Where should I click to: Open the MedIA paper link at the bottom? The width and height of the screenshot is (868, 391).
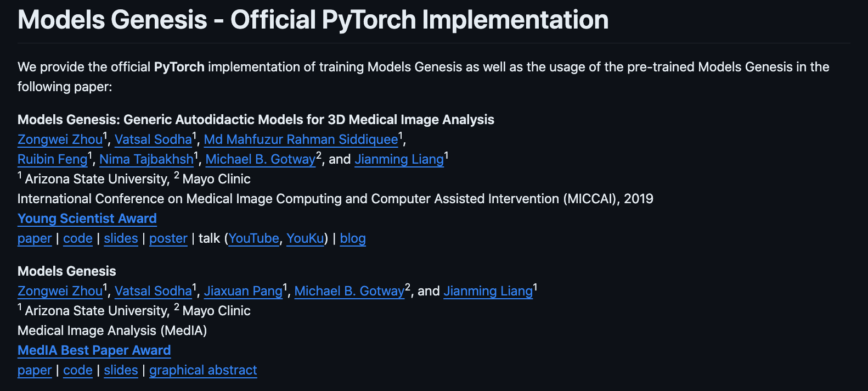click(35, 370)
